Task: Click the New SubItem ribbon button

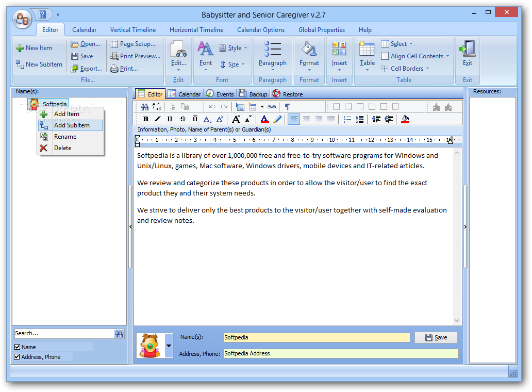Action: point(39,64)
